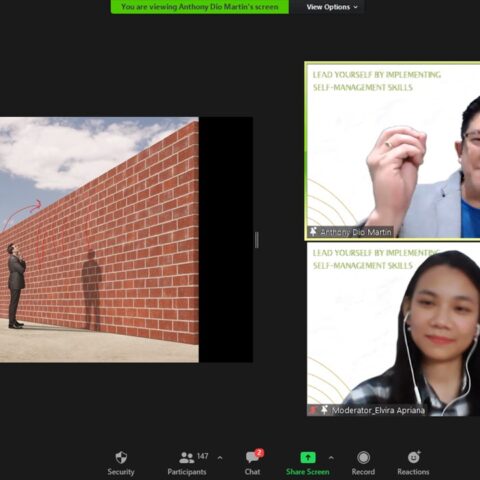Image resolution: width=480 pixels, height=480 pixels.
Task: Click the green "You are viewing" screen banner
Action: click(x=200, y=7)
